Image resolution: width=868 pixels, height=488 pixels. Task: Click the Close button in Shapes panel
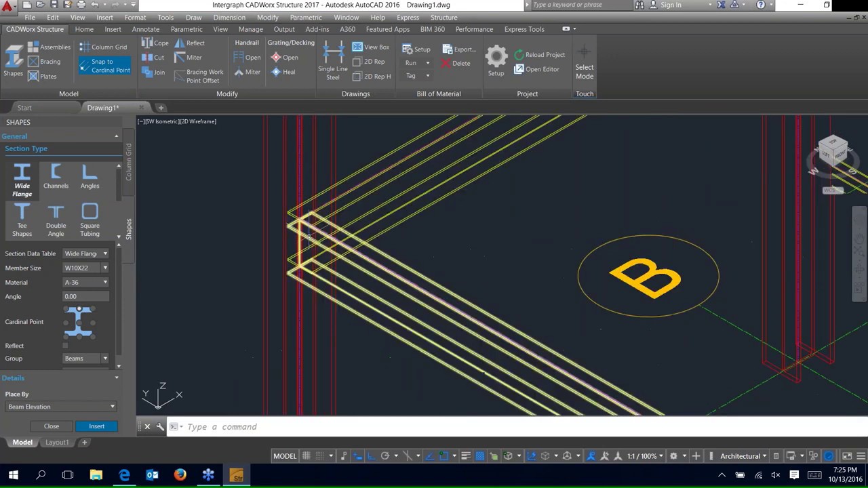coord(52,426)
